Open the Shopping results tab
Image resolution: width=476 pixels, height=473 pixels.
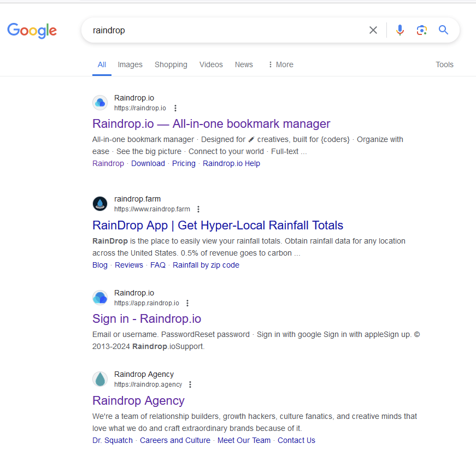point(171,64)
